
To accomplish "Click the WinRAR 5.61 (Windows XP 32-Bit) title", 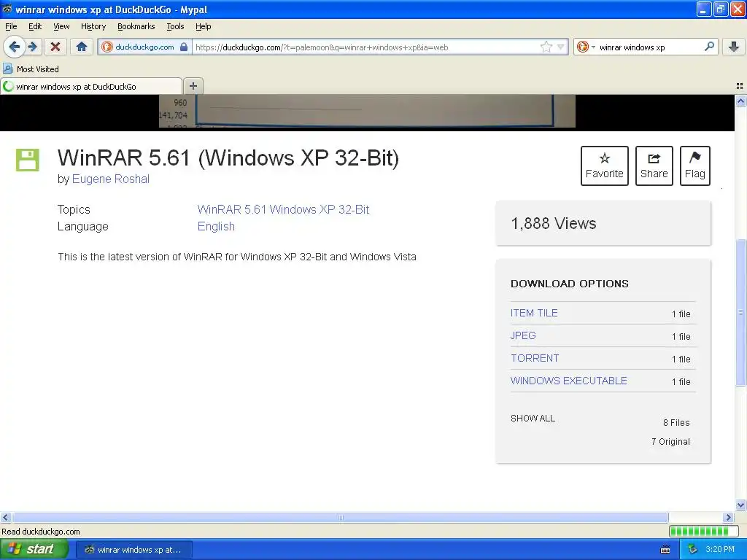I will (228, 158).
